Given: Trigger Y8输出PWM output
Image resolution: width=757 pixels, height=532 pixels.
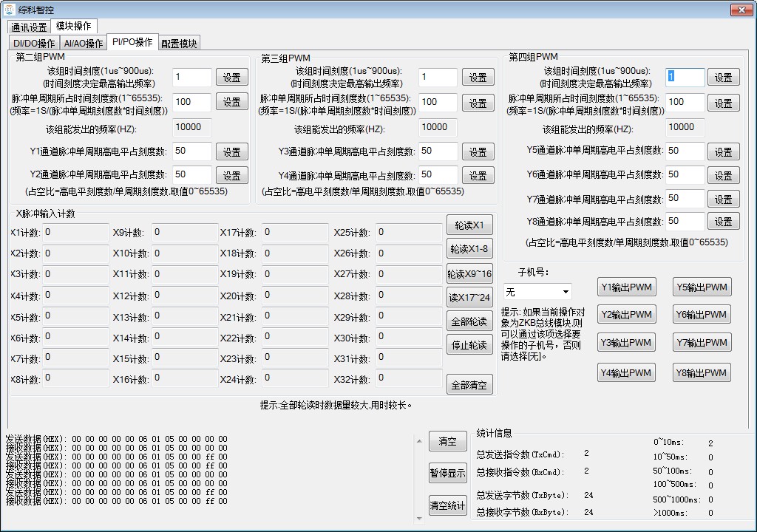Looking at the screenshot, I should pyautogui.click(x=702, y=373).
